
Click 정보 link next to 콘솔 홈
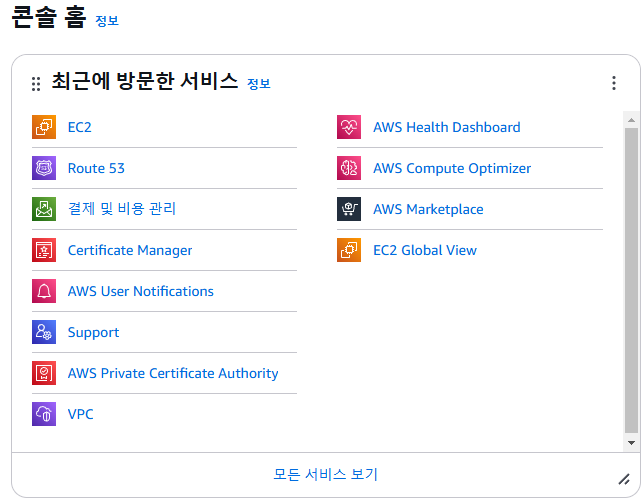point(107,21)
